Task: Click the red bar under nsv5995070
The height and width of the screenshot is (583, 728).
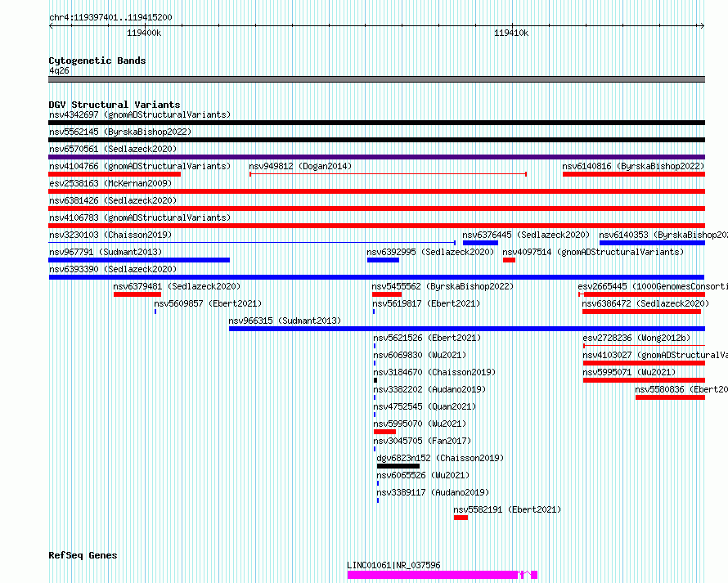Action: pos(385,432)
